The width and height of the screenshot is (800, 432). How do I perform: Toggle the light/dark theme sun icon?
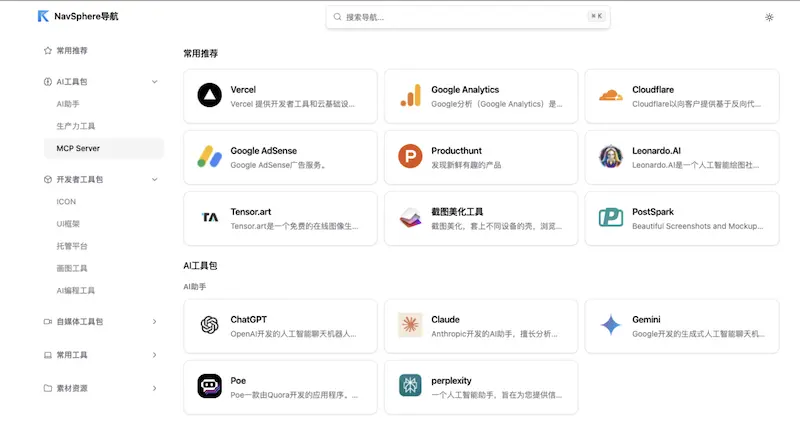click(x=769, y=17)
